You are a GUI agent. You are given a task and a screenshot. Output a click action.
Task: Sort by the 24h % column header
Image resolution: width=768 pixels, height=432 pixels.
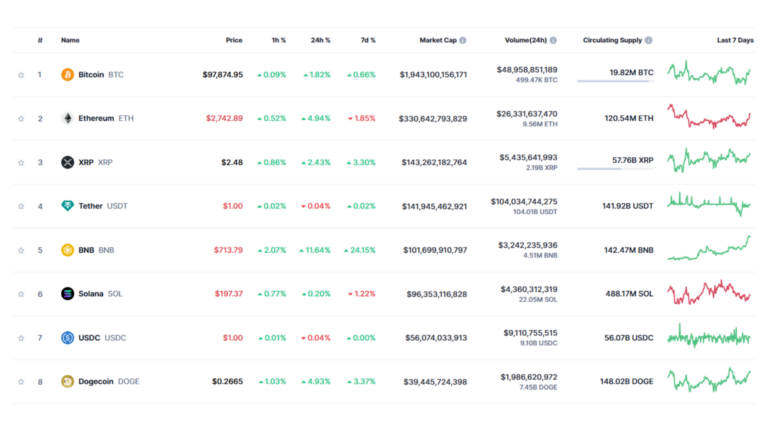pyautogui.click(x=320, y=41)
